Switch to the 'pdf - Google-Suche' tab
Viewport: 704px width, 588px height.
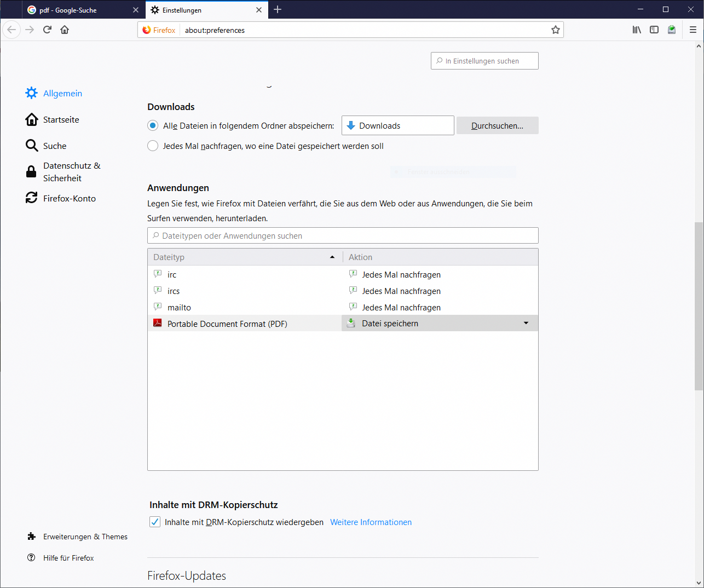(x=77, y=10)
